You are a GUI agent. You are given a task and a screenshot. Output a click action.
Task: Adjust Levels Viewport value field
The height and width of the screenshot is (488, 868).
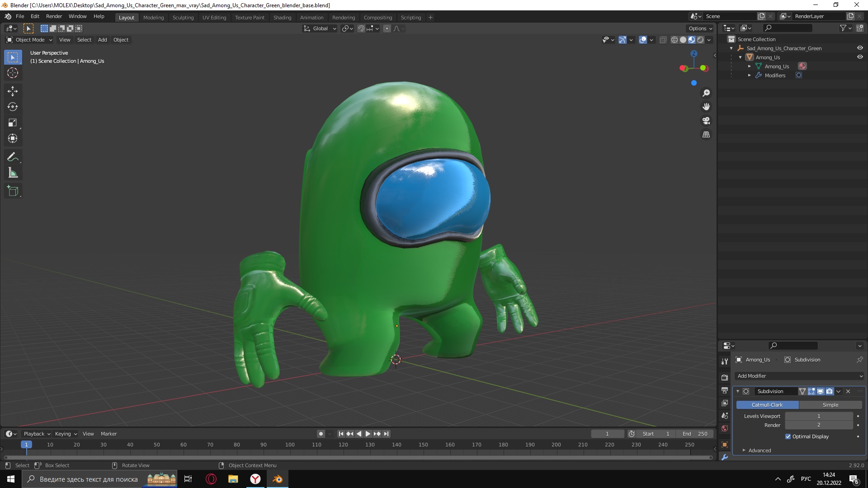tap(819, 416)
